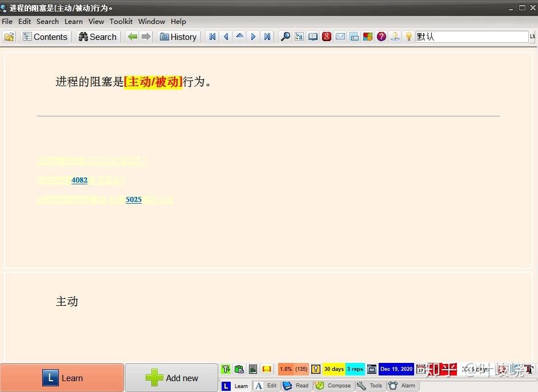Click the window icon left of the date

point(372,369)
